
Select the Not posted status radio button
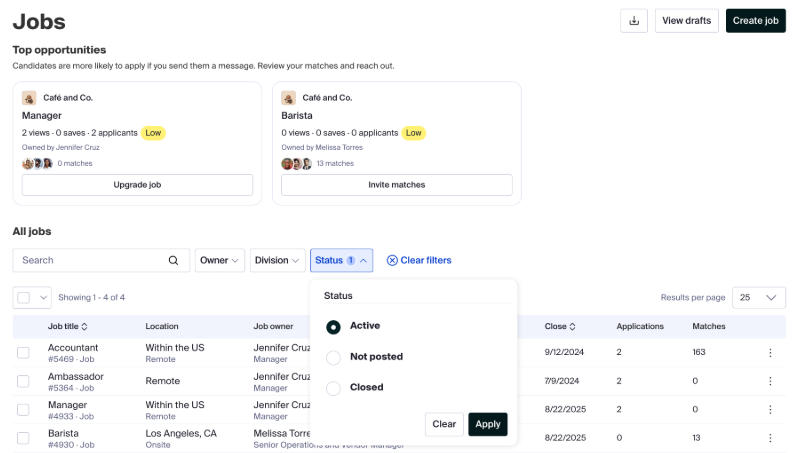pos(333,357)
